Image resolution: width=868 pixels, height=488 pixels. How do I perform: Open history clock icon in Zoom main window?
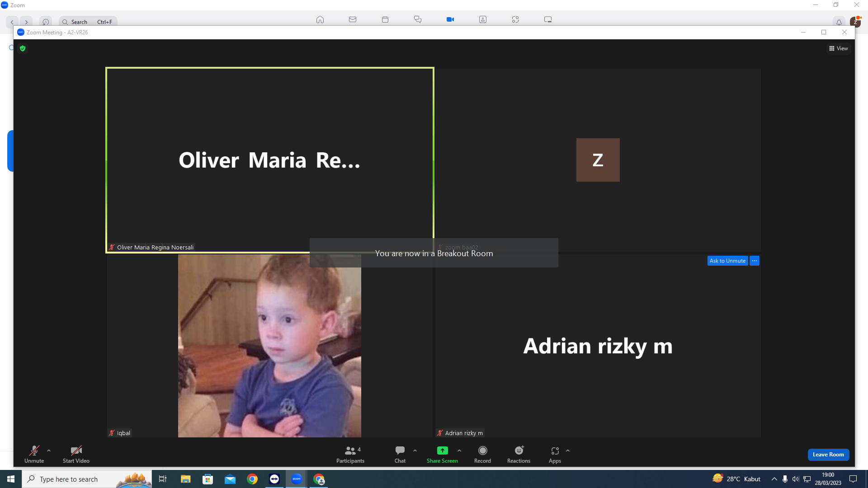tap(46, 22)
